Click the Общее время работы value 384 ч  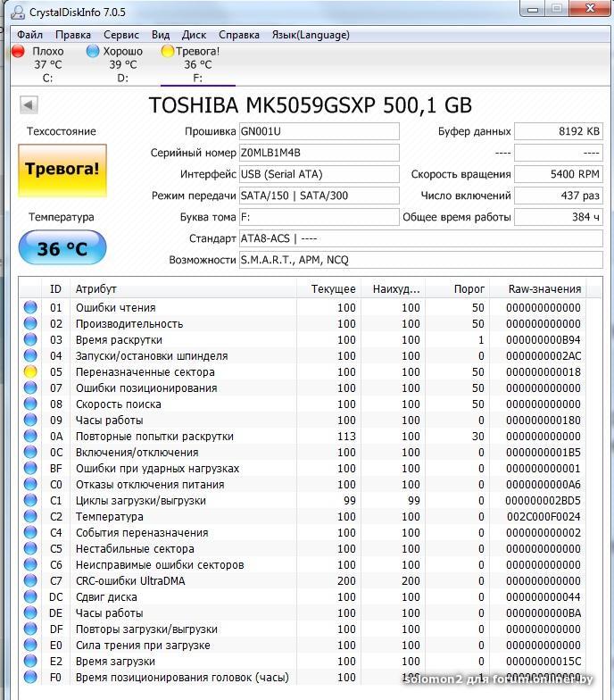click(x=559, y=217)
